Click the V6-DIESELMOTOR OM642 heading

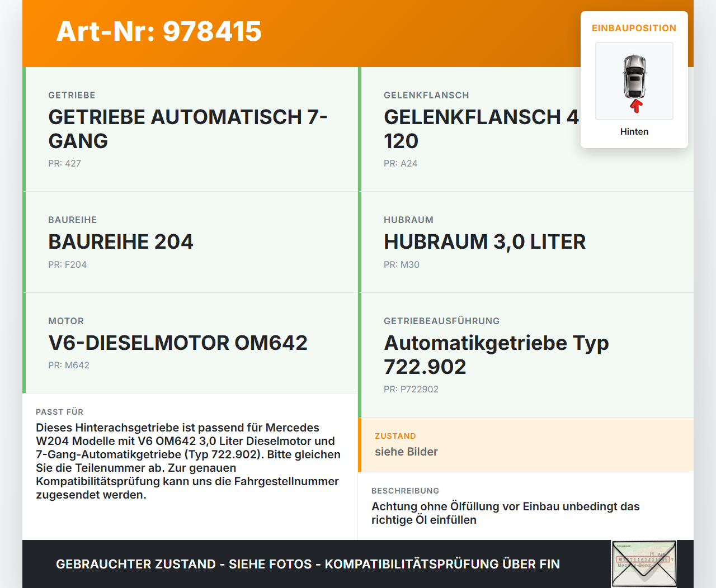coord(178,343)
